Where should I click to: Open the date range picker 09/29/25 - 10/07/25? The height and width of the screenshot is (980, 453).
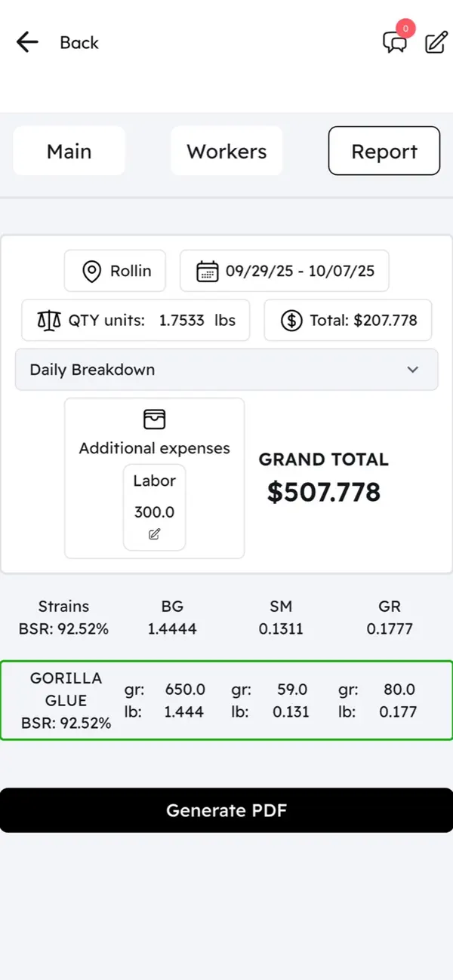tap(285, 270)
